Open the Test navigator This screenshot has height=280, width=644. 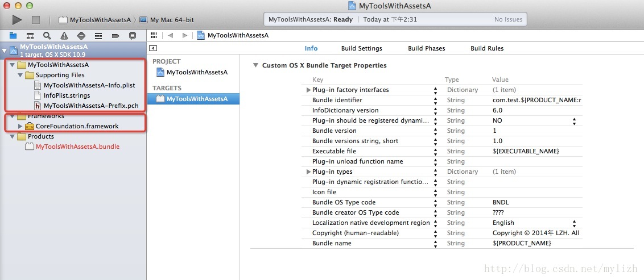pos(81,36)
